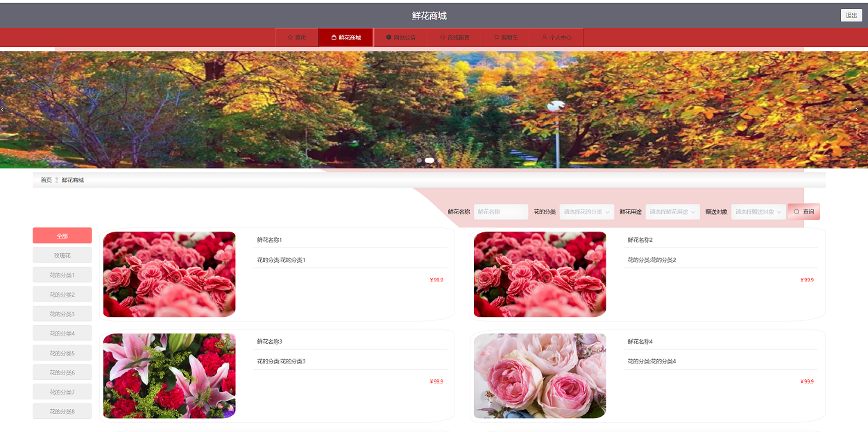Select the 全部 category filter
This screenshot has width=868, height=432.
tap(62, 236)
